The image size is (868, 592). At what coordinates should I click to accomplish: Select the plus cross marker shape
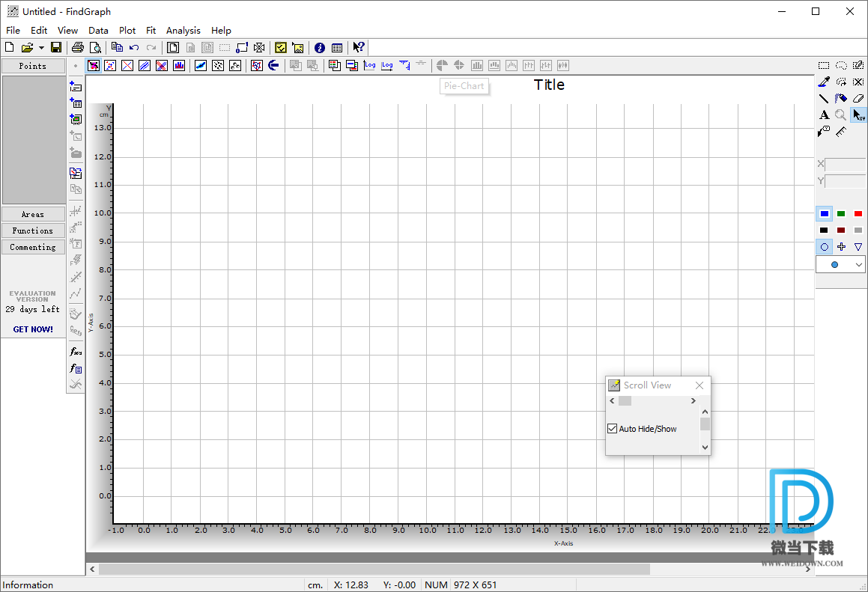[841, 247]
